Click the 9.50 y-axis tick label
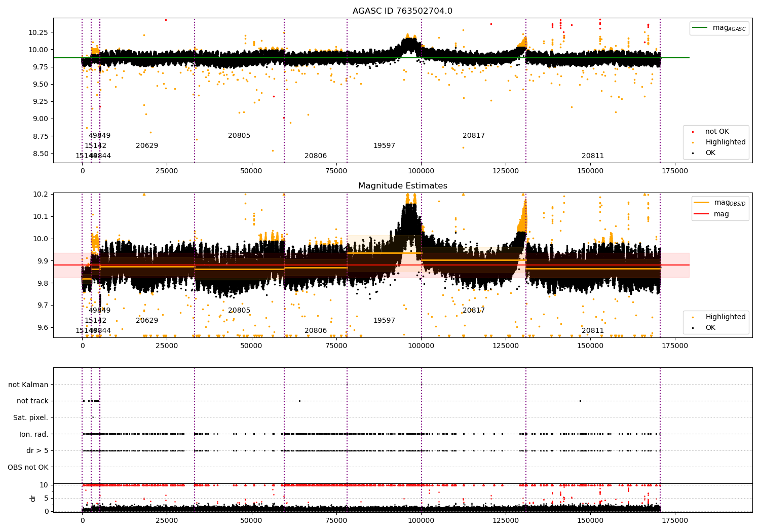This screenshot has height=532, width=760. point(41,85)
